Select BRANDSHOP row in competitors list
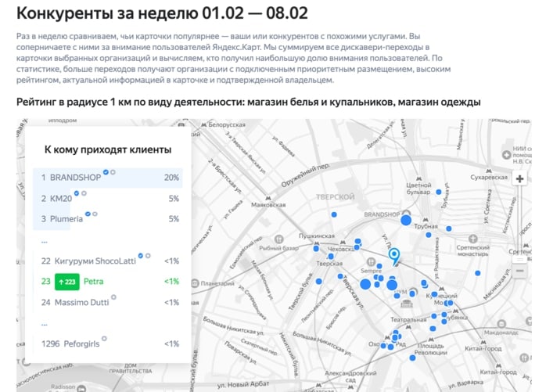This screenshot has height=392, width=553. click(x=108, y=178)
